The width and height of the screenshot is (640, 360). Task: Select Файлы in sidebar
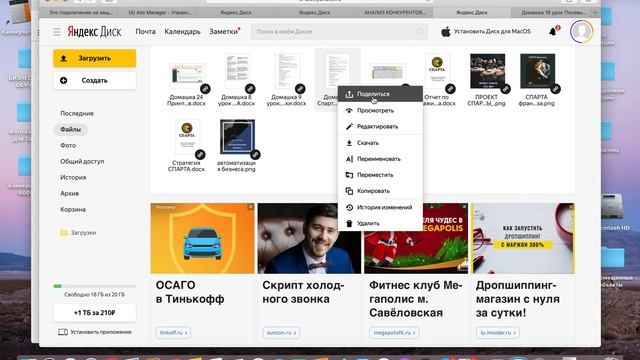tap(71, 129)
